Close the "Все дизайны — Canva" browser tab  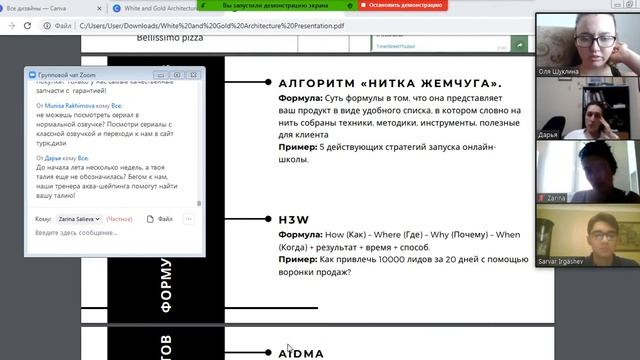pos(99,8)
